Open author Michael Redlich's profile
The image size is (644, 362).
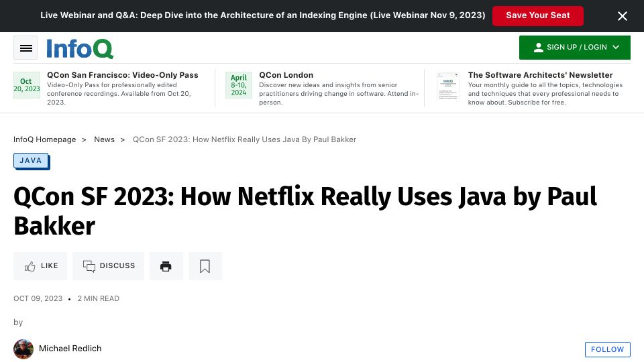tap(70, 349)
